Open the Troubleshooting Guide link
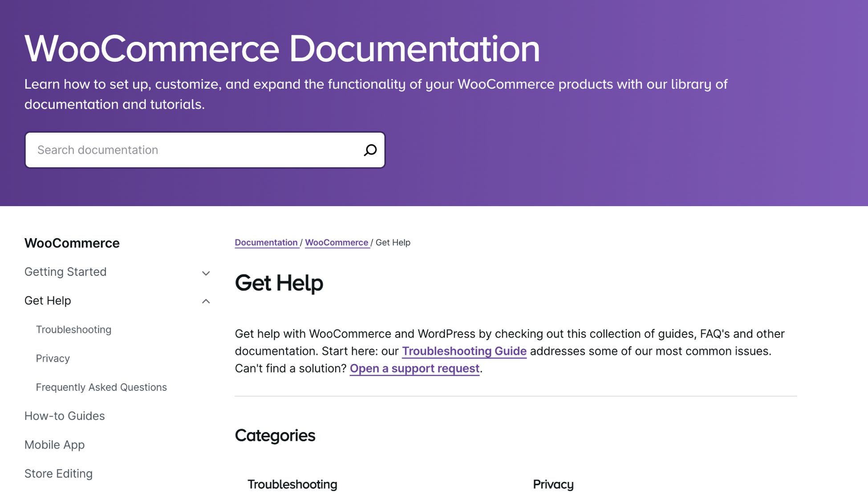Screen dimensions: 868x498 coord(463,350)
